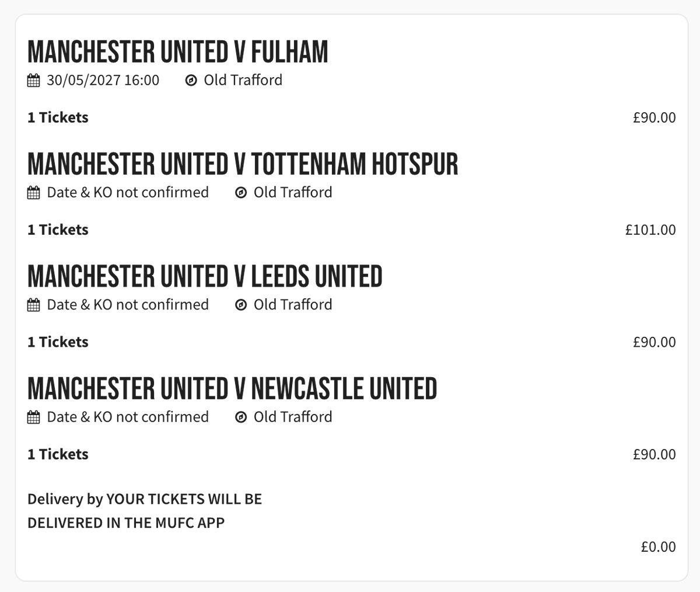Click the calendar icon beside 30/05/2027 16:00
The width and height of the screenshot is (700, 592).
point(34,80)
